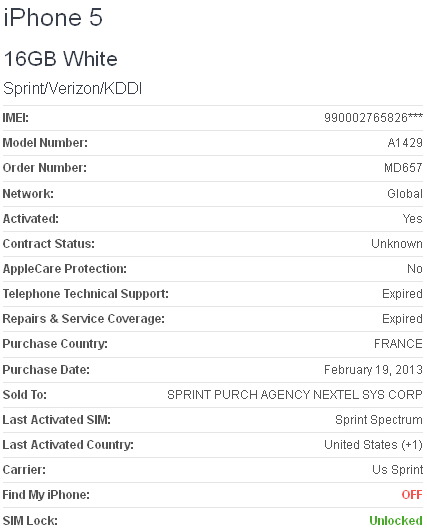
Task: Click the Sprint/Verizon/KDDI carrier text
Action: coord(72,89)
